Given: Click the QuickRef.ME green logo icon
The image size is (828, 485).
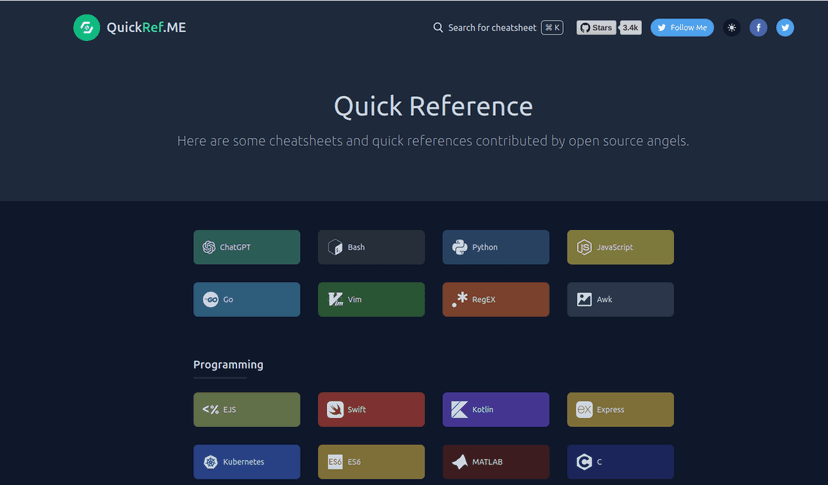Looking at the screenshot, I should click(87, 27).
